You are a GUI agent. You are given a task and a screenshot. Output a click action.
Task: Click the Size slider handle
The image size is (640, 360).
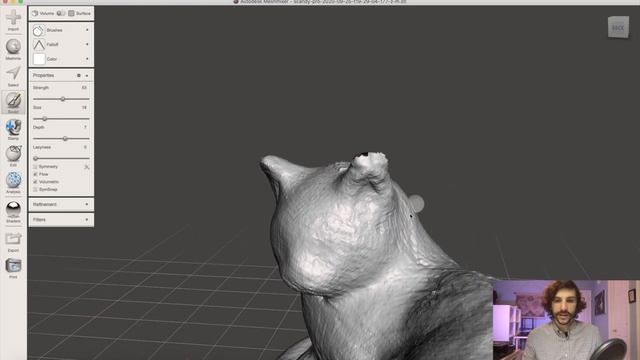(44, 119)
